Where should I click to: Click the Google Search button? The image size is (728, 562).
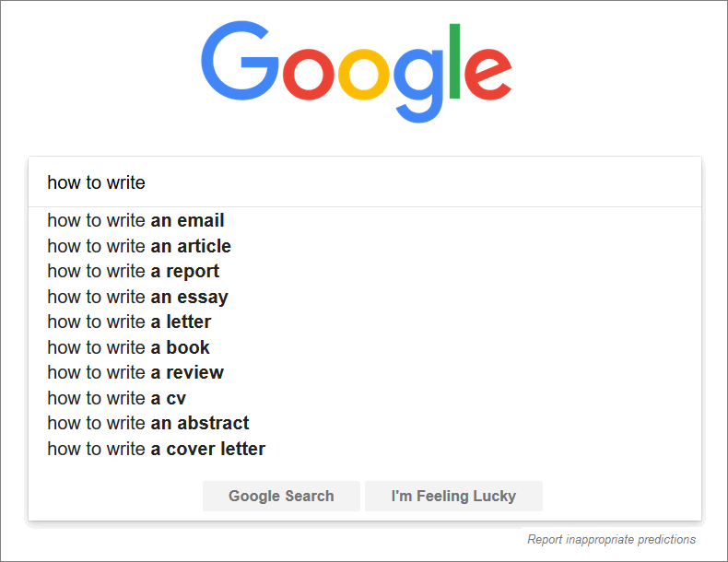281,496
